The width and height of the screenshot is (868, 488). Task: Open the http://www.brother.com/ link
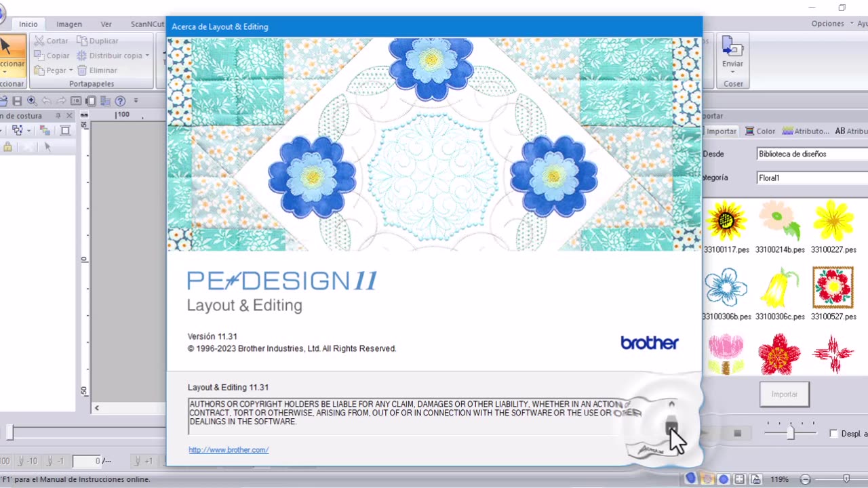tap(229, 449)
